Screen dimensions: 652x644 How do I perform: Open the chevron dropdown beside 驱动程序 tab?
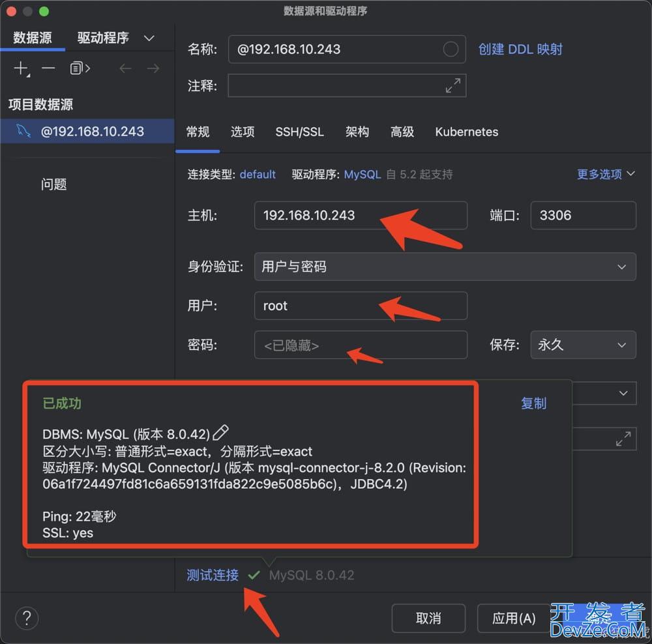click(149, 38)
